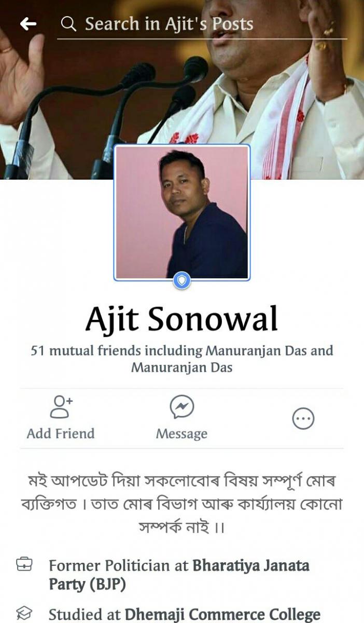The image size is (364, 623).
Task: Tap the Add Friend person icon
Action: 61,407
